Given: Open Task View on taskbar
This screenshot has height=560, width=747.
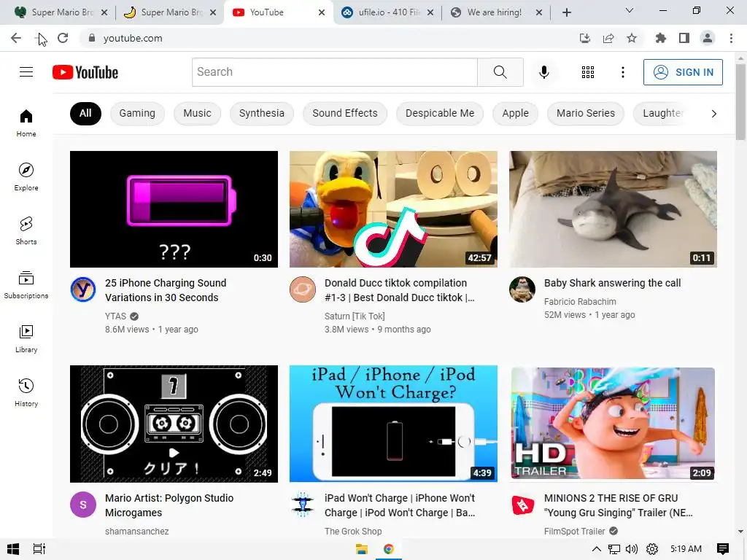Looking at the screenshot, I should click(x=39, y=549).
